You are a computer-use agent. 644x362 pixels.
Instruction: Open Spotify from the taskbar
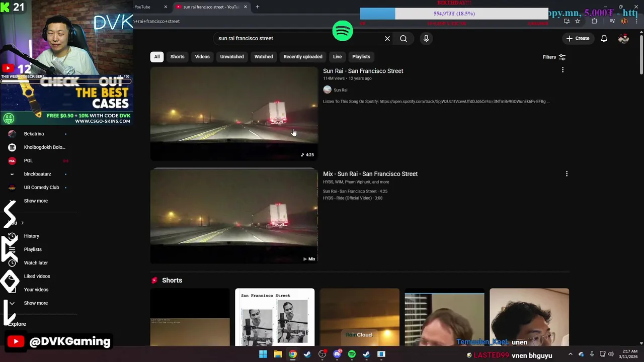coord(352,354)
